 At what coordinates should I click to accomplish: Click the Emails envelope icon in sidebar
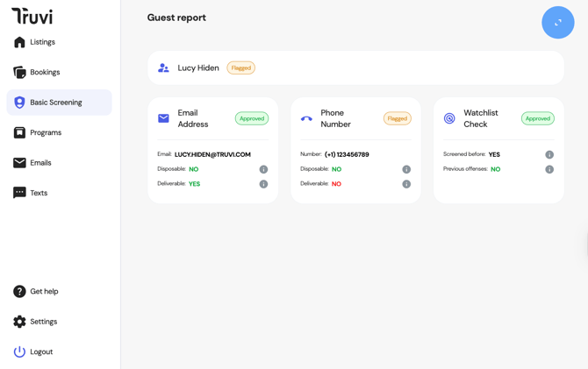(19, 162)
